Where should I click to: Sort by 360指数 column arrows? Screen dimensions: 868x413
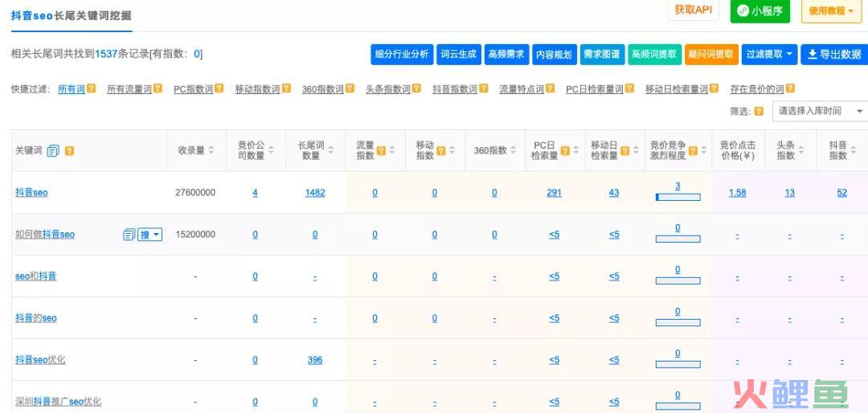point(512,150)
